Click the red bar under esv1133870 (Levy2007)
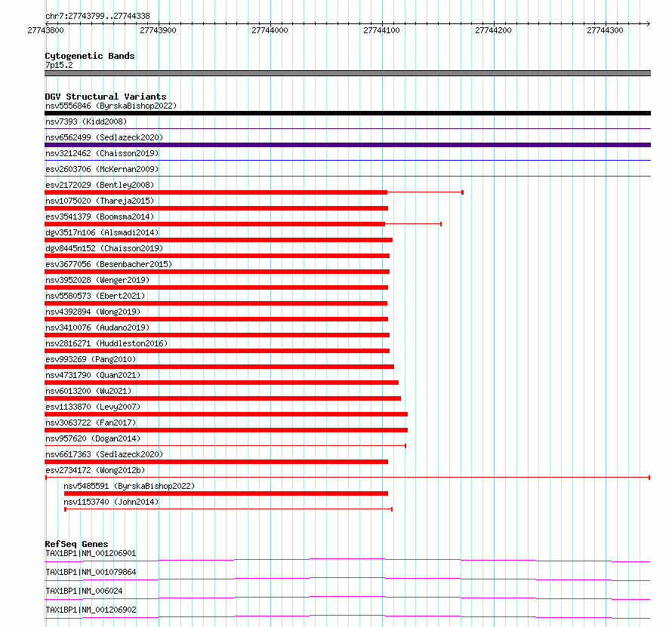 (x=227, y=414)
